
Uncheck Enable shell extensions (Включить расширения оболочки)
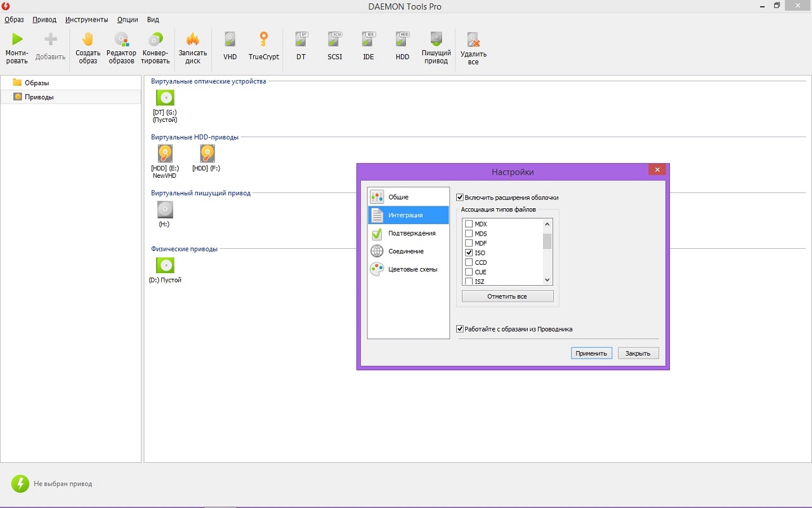(x=460, y=197)
